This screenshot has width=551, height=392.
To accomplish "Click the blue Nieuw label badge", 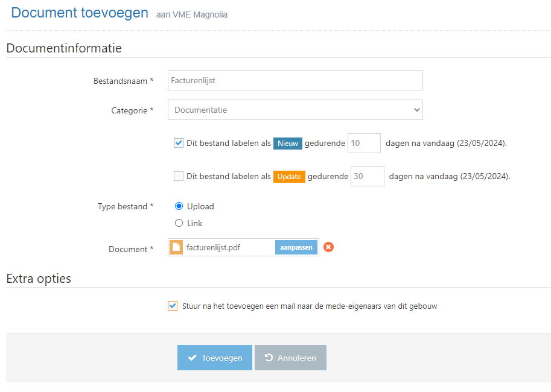I will pos(288,144).
